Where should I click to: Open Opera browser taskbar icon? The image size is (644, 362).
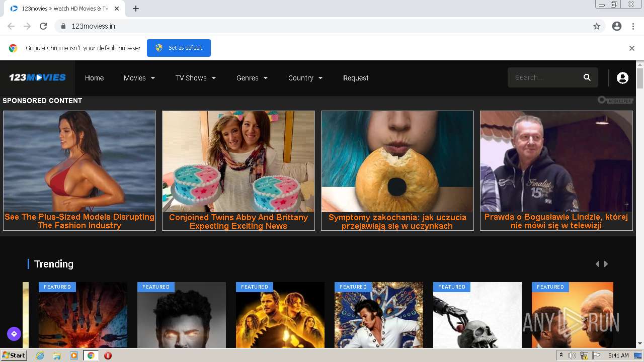coord(108,355)
